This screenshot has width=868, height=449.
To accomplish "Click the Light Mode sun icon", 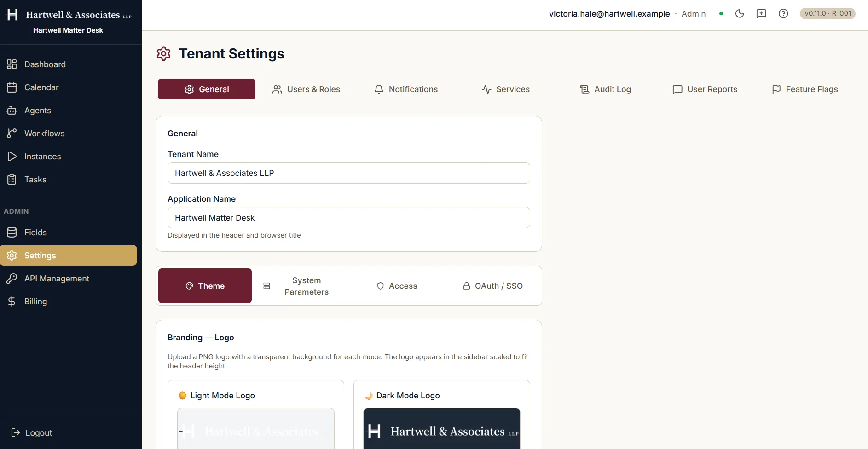I will click(183, 396).
